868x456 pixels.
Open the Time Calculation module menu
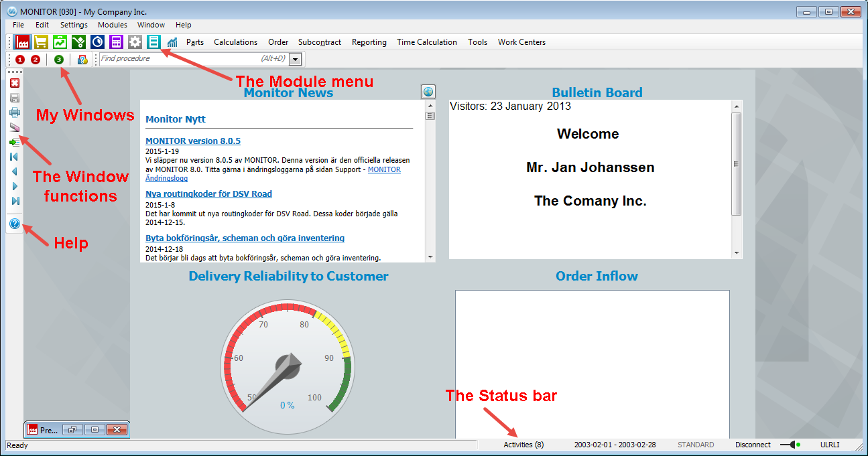427,42
